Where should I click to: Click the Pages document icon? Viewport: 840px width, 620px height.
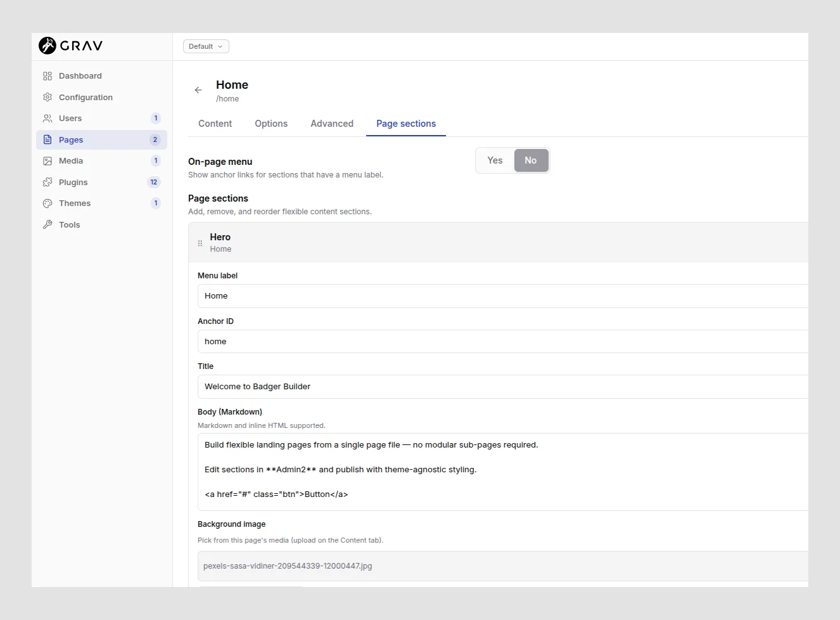[x=48, y=139]
